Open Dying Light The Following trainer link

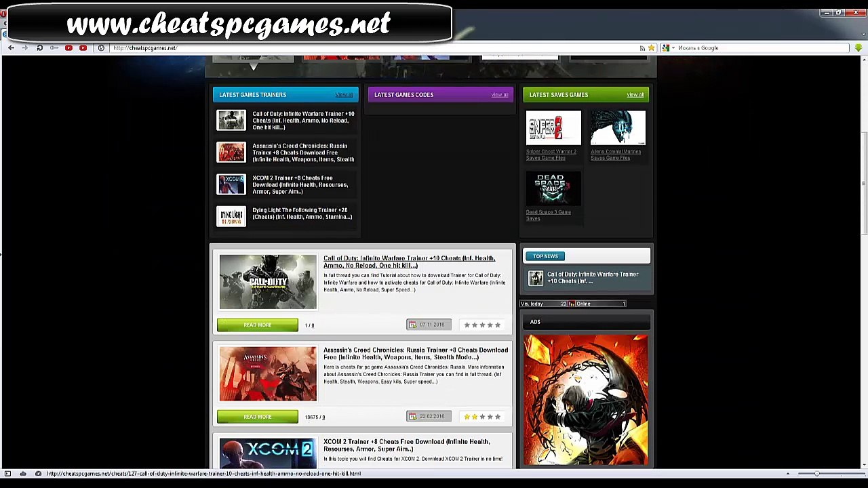302,213
